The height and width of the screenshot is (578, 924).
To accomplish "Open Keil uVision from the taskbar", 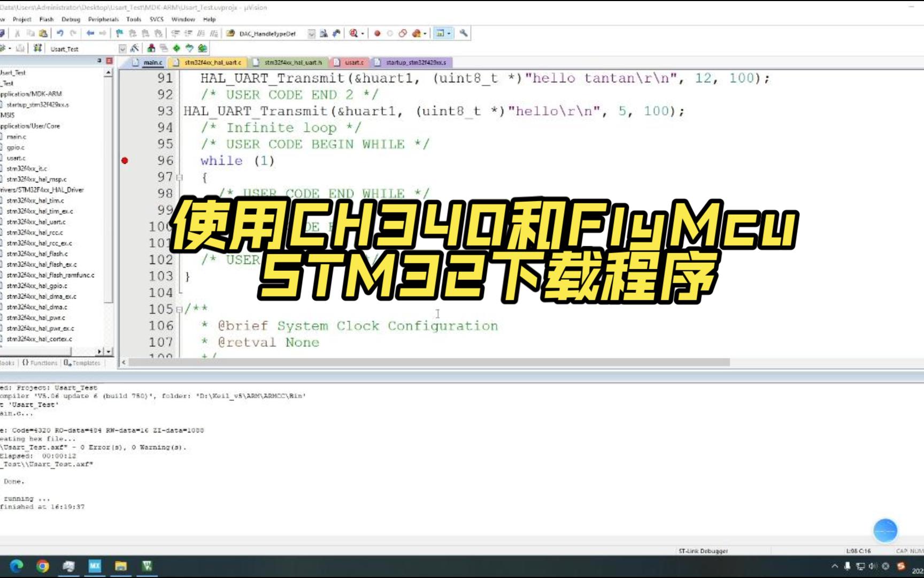I will (x=147, y=566).
